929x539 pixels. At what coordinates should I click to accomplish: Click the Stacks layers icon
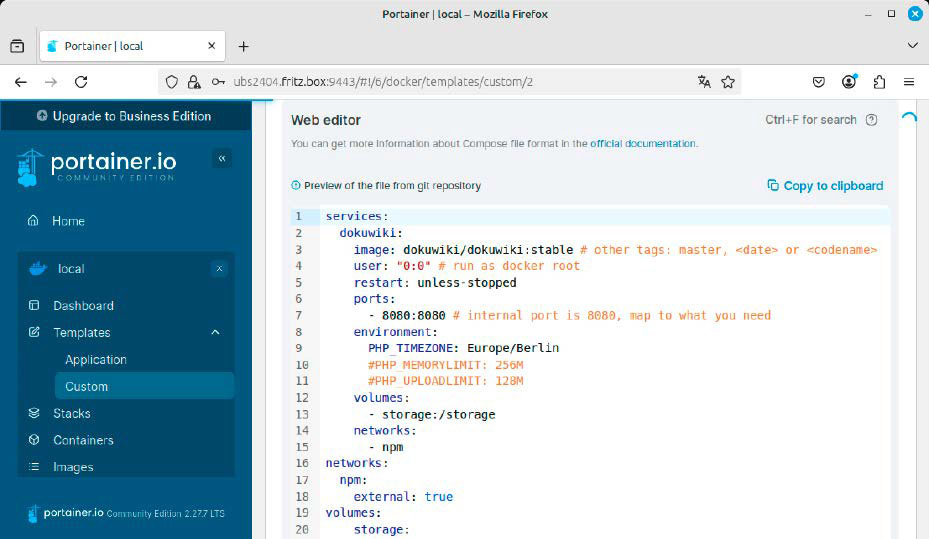click(34, 413)
